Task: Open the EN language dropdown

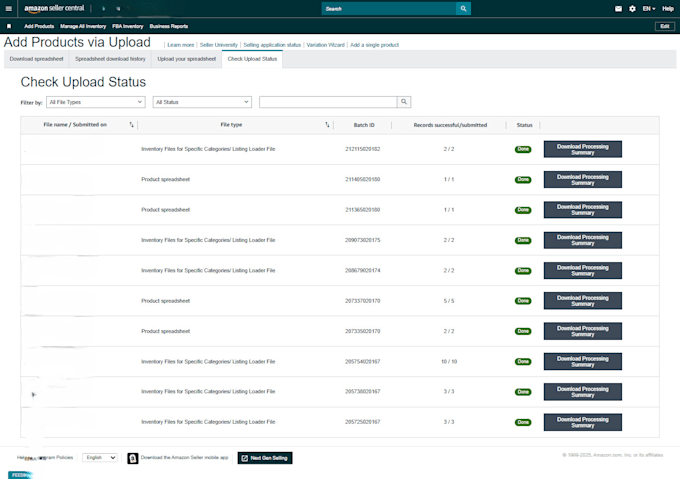Action: (648, 9)
